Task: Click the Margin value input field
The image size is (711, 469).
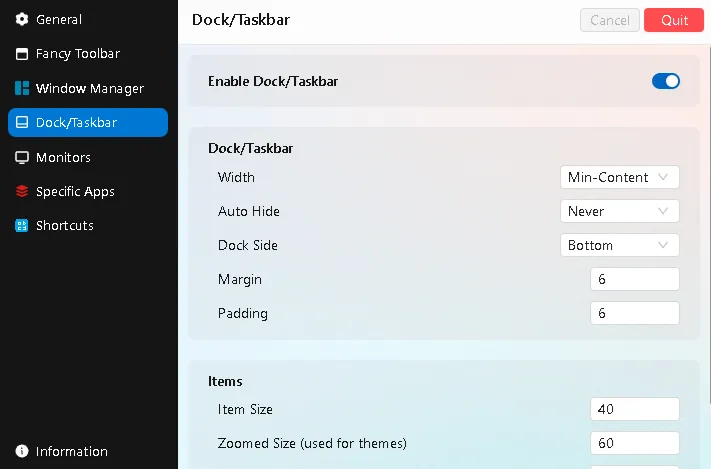Action: click(634, 279)
